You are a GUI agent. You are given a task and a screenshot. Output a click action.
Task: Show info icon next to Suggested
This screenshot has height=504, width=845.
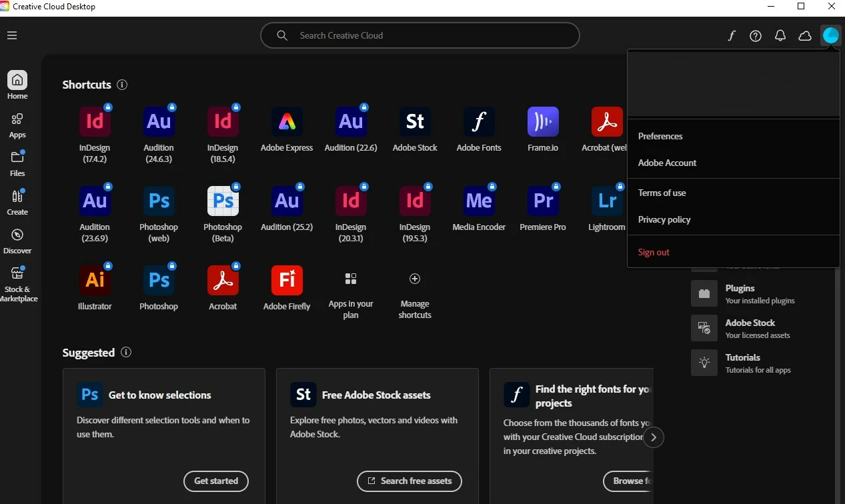[126, 352]
